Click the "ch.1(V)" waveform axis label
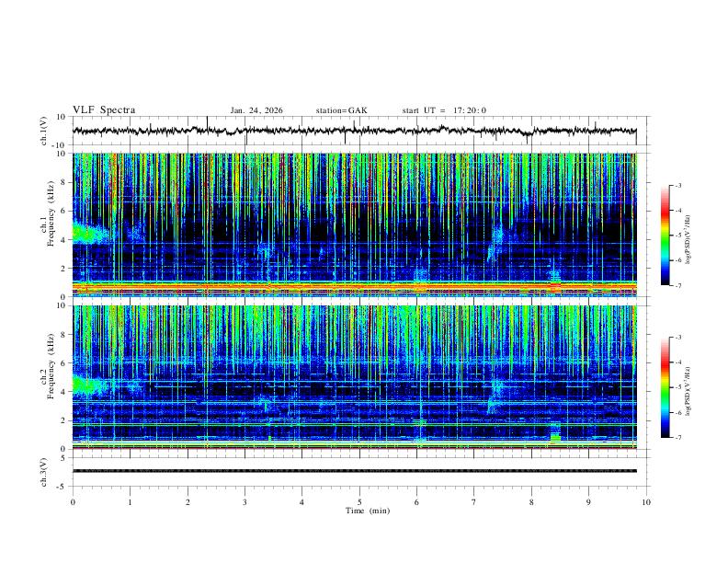The height and width of the screenshot is (563, 728). pyautogui.click(x=44, y=131)
